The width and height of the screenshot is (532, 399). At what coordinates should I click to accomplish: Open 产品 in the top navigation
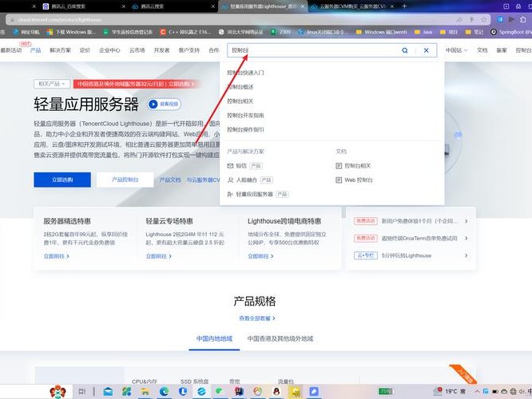[35, 50]
